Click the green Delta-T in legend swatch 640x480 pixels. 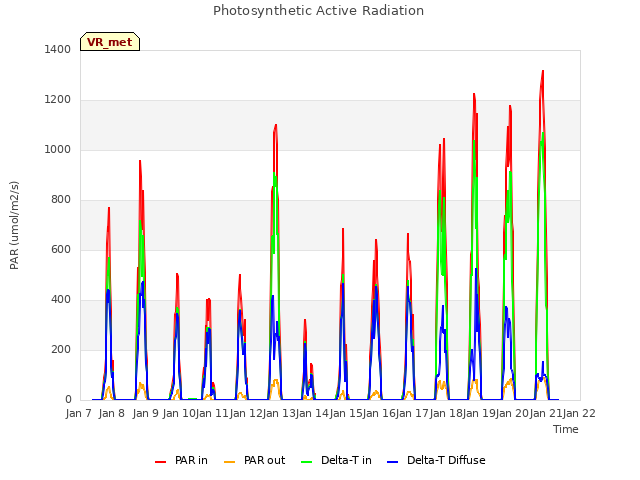(x=307, y=462)
